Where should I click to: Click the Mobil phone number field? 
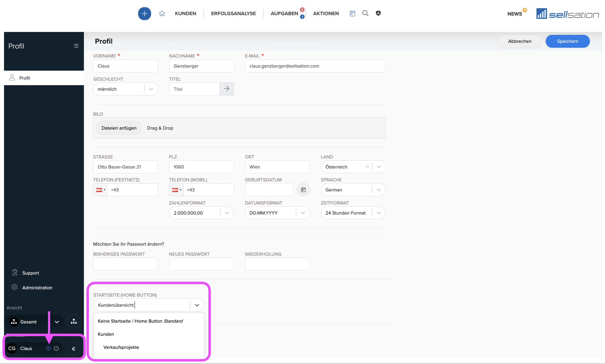coord(208,190)
